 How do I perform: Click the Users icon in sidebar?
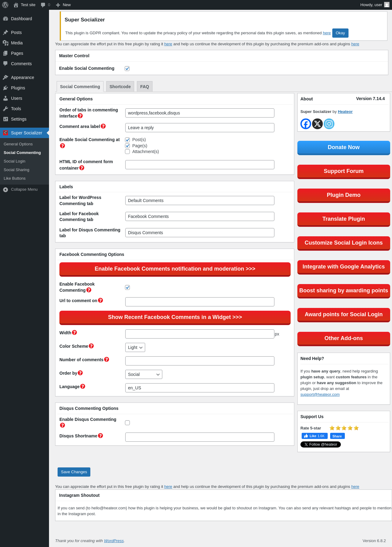point(6,98)
